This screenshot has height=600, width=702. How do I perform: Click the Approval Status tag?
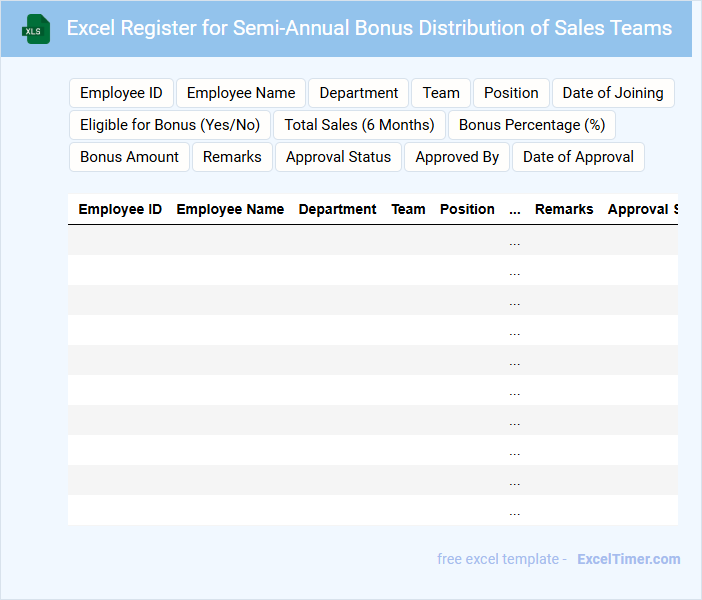(x=338, y=157)
